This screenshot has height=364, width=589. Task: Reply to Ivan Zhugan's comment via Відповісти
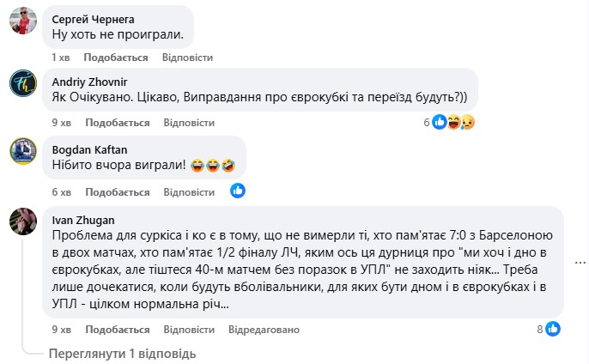[x=187, y=330]
